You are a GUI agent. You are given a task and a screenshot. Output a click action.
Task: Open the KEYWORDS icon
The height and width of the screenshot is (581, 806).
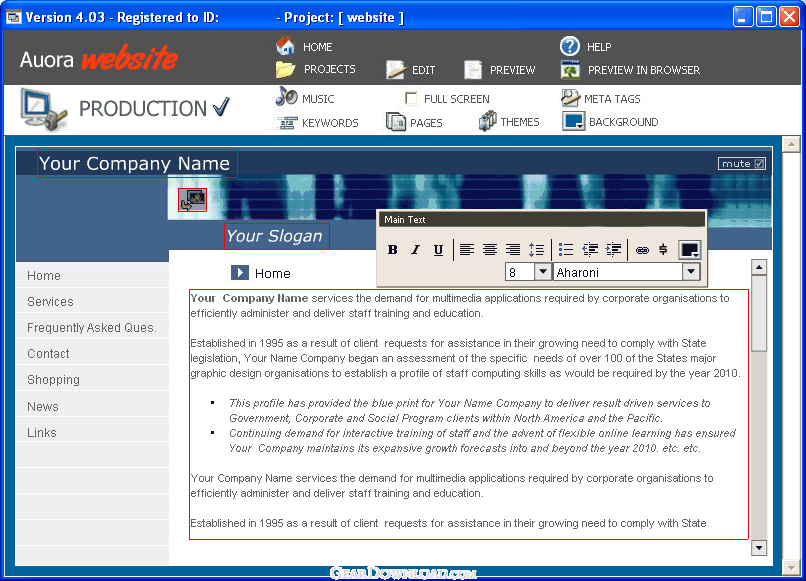pos(287,123)
